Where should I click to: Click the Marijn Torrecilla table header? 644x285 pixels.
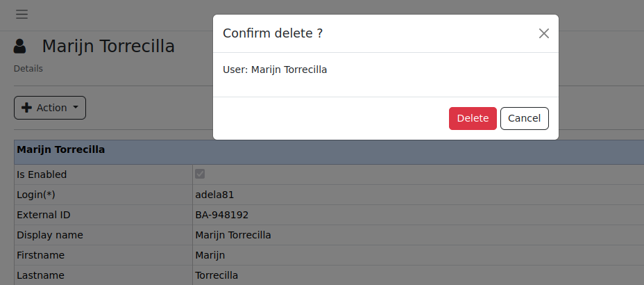coord(61,149)
